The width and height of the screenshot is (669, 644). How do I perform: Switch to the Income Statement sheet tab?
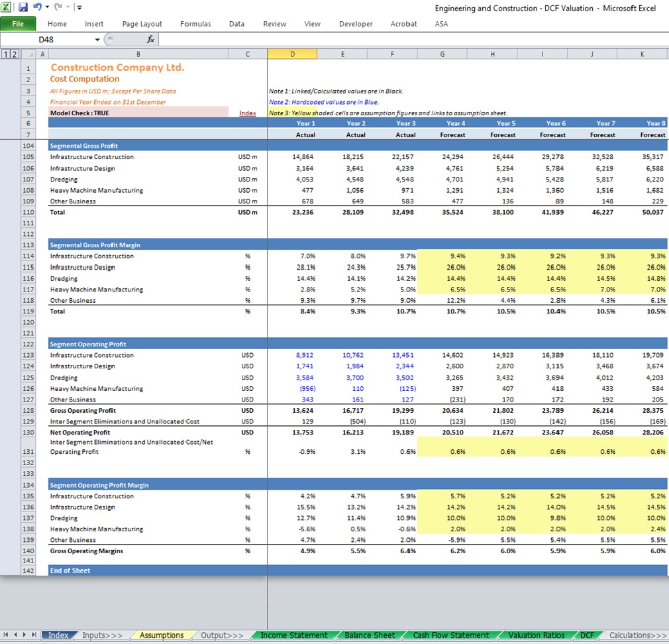pos(294,635)
